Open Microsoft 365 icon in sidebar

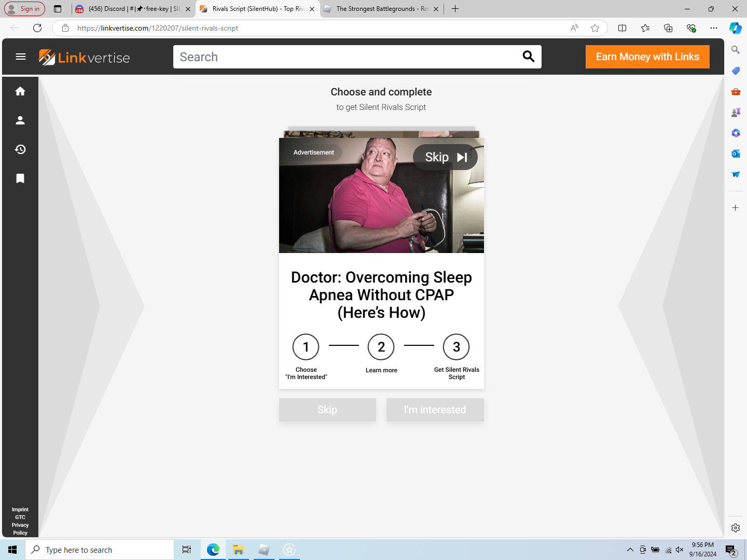click(x=736, y=133)
